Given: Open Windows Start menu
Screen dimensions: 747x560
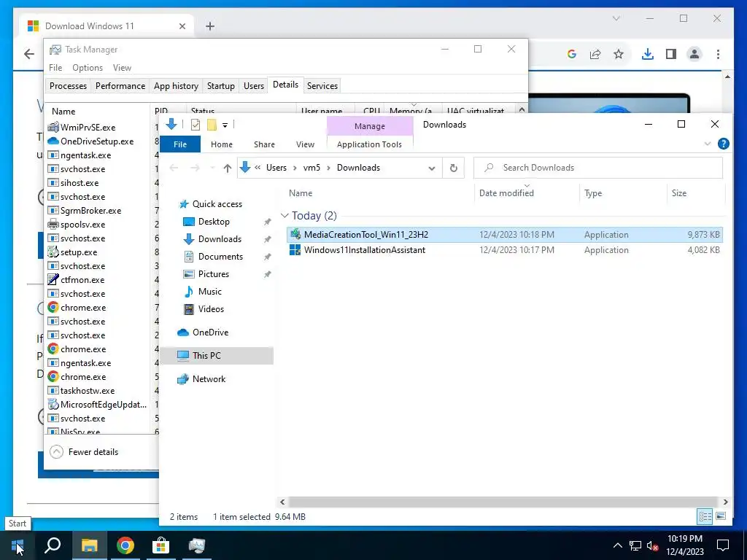Looking at the screenshot, I should pyautogui.click(x=18, y=545).
